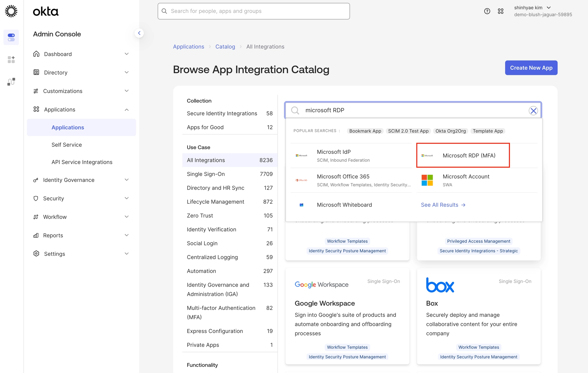The height and width of the screenshot is (373, 588).
Task: Go to Catalog breadcrumb link
Action: tap(225, 47)
